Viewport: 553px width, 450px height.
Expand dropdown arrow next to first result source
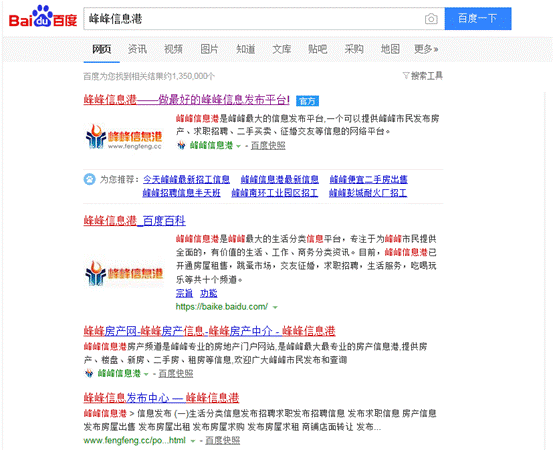coord(238,146)
